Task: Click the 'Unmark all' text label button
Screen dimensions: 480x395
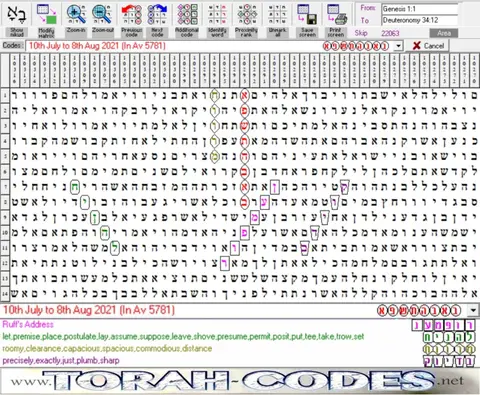Action: click(277, 32)
